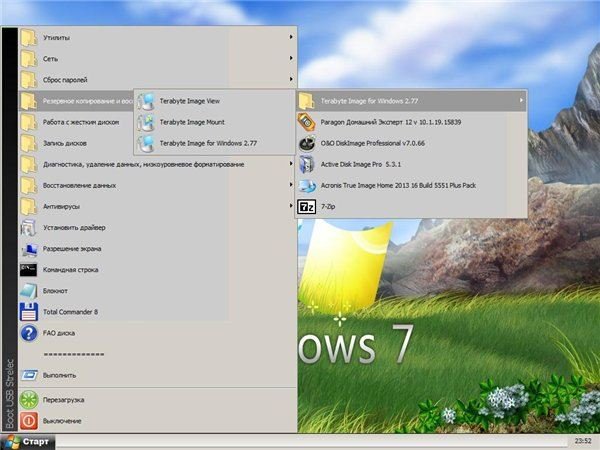The height and width of the screenshot is (450, 600).
Task: Expand the Антивирусы submenu arrow
Action: click(291, 206)
